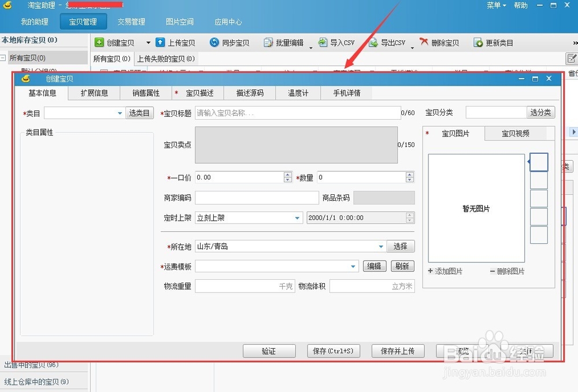Click the 刷新 button for 运费模板
The image size is (578, 392).
coord(402,267)
